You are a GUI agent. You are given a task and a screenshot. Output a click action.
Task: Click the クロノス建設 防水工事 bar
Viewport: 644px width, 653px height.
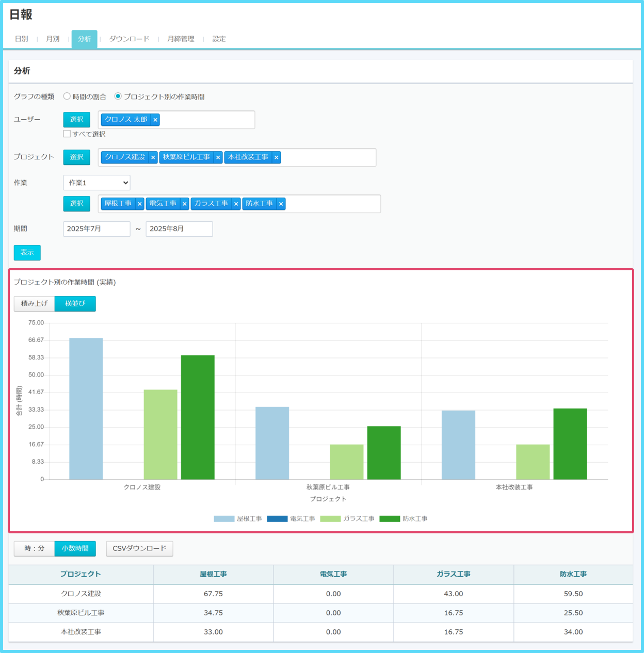coord(198,418)
